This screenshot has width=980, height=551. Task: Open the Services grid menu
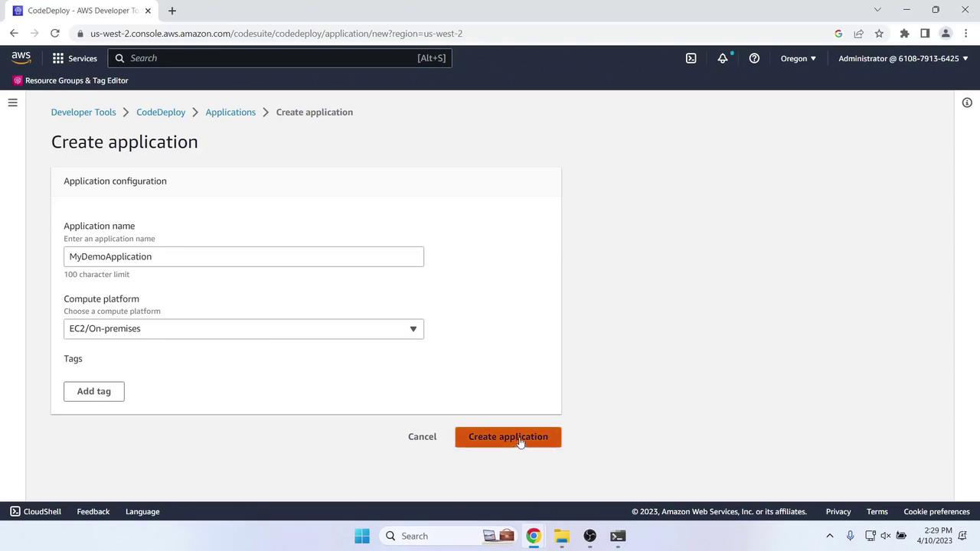click(x=58, y=58)
